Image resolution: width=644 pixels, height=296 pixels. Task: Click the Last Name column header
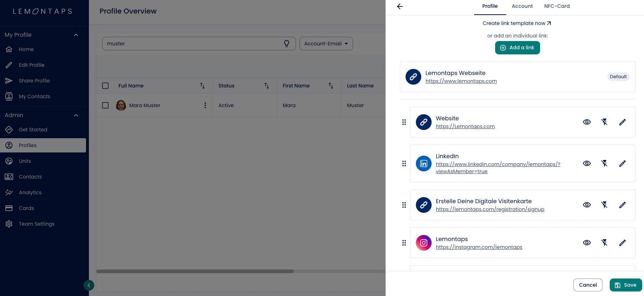(360, 86)
